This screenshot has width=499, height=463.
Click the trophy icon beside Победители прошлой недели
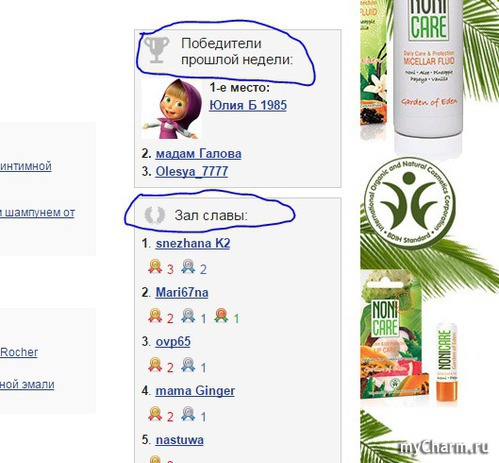[x=157, y=50]
